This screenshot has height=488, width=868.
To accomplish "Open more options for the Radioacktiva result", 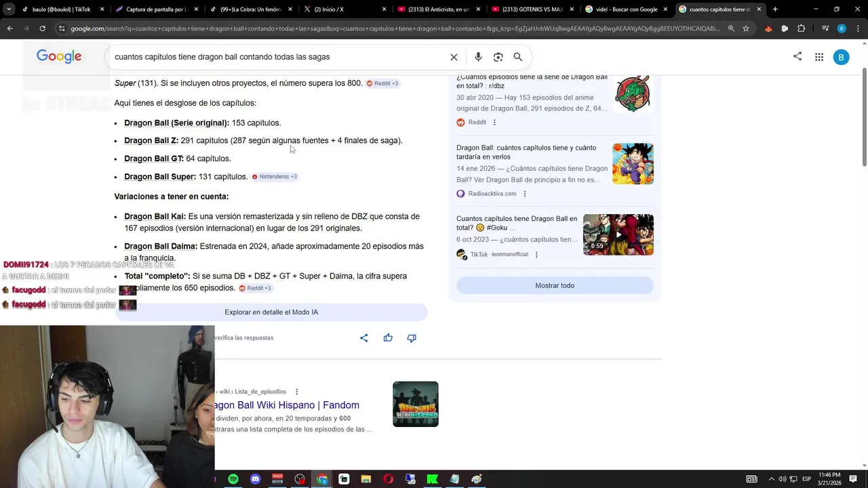I will click(524, 194).
